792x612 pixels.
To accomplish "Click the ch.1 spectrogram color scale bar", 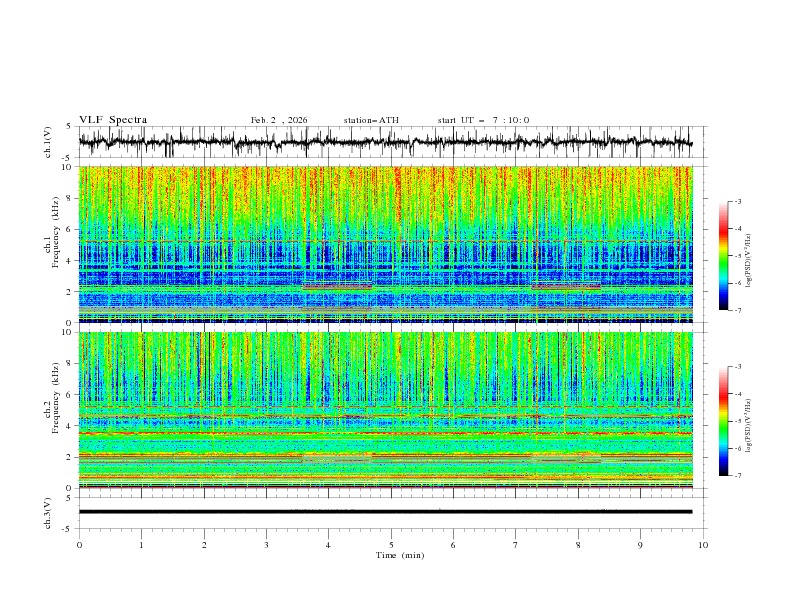I will [x=723, y=255].
